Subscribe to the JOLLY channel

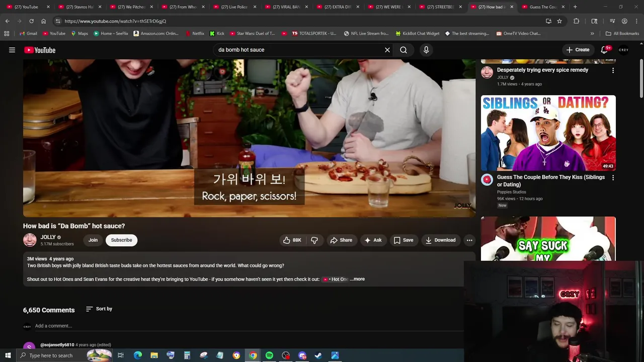[x=122, y=240]
